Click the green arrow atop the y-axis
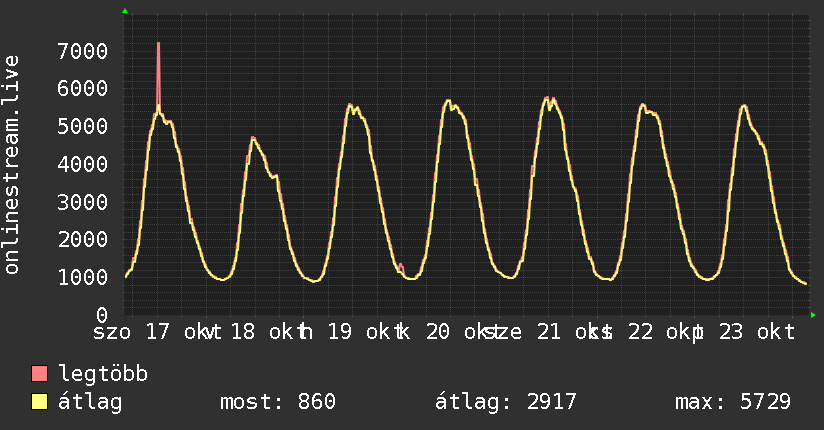 [x=125, y=11]
